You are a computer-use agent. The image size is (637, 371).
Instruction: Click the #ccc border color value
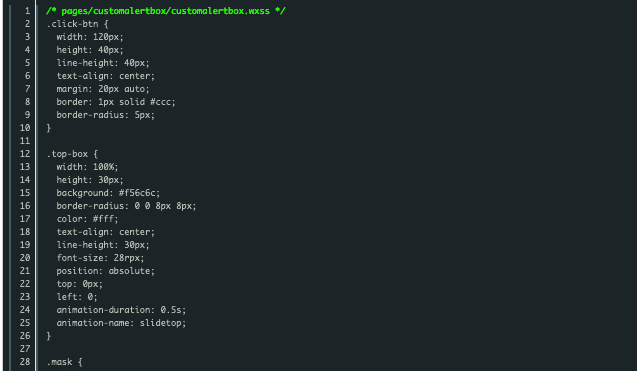161,102
